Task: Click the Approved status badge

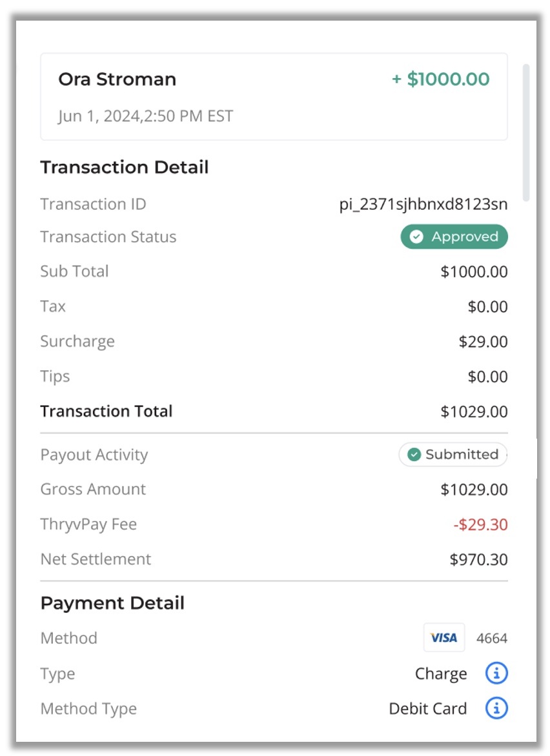Action: click(454, 237)
